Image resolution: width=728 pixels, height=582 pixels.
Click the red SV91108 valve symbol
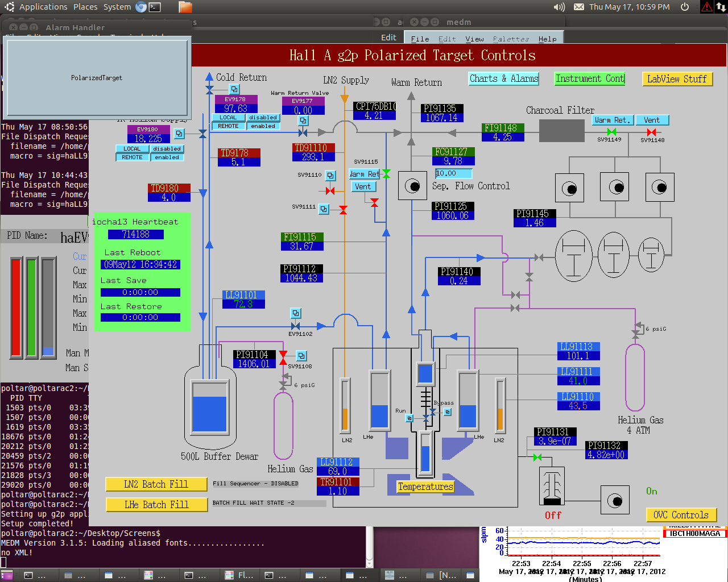(283, 358)
